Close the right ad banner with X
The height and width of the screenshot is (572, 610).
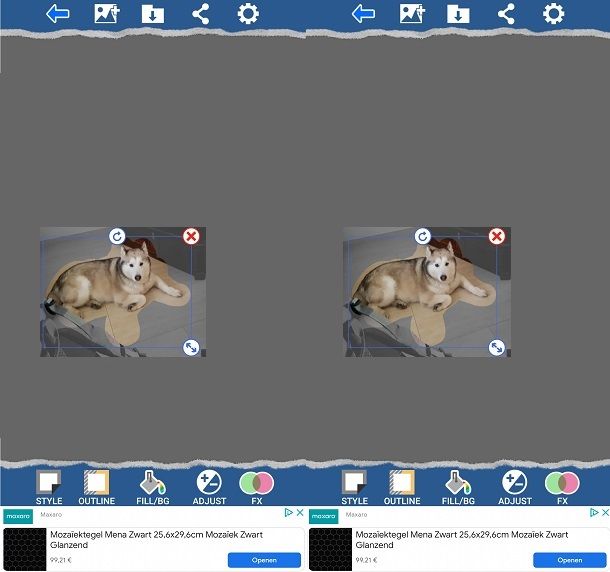pyautogui.click(x=605, y=512)
